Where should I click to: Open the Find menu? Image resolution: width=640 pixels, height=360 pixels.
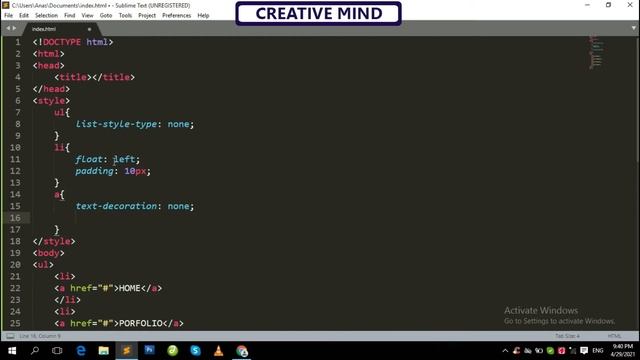pyautogui.click(x=69, y=16)
